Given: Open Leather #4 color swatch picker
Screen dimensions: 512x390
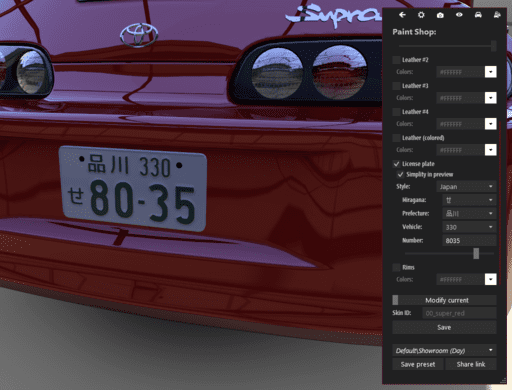Looking at the screenshot, I should [x=490, y=124].
